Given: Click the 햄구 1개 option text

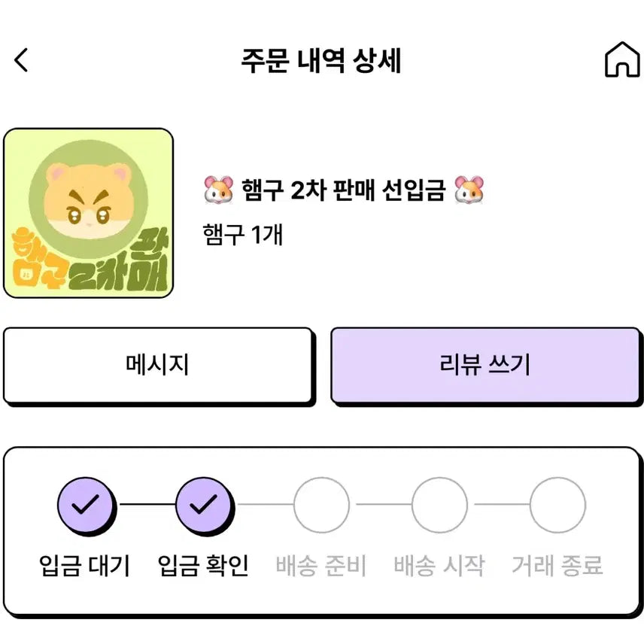Looking at the screenshot, I should pyautogui.click(x=243, y=235).
